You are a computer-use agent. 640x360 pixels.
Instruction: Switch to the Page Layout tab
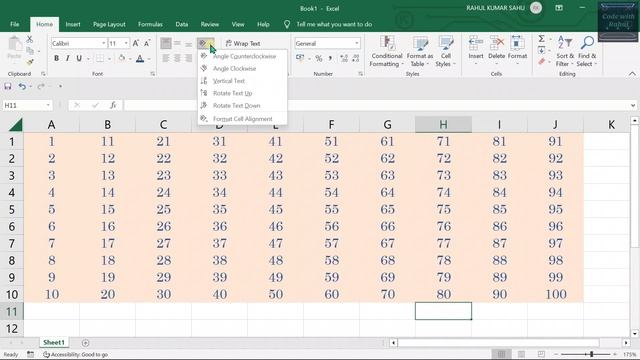point(109,24)
